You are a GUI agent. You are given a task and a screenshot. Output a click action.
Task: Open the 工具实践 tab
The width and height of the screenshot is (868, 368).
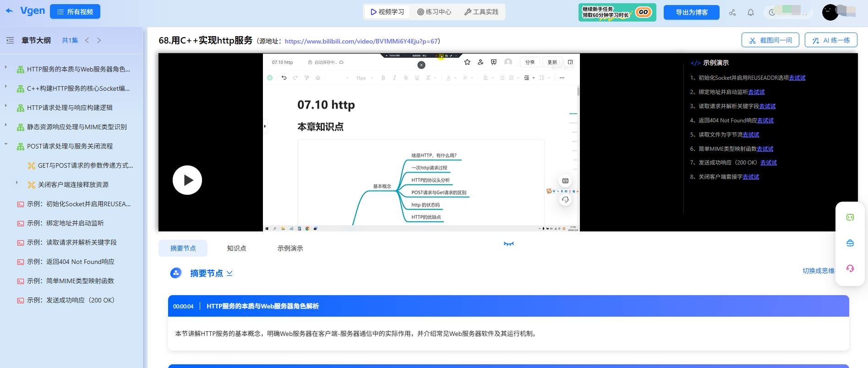click(x=481, y=12)
